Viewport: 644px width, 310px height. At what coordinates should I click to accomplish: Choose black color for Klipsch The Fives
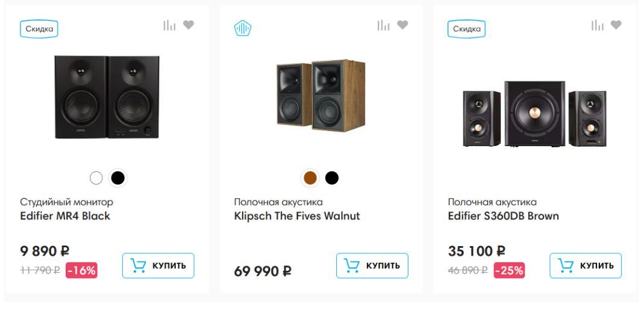pos(332,178)
